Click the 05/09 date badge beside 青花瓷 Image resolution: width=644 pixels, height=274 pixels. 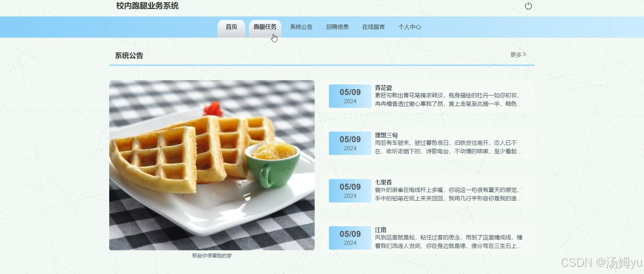coord(350,96)
